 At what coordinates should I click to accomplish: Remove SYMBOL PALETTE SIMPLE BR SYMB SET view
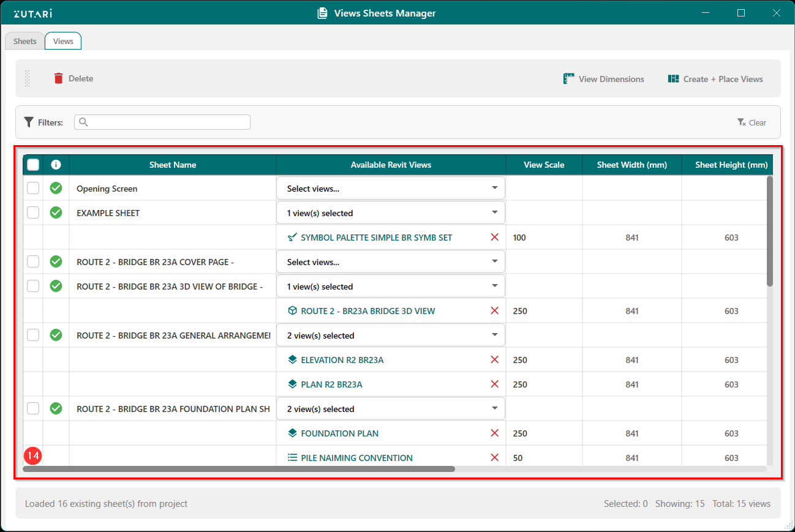click(x=494, y=238)
